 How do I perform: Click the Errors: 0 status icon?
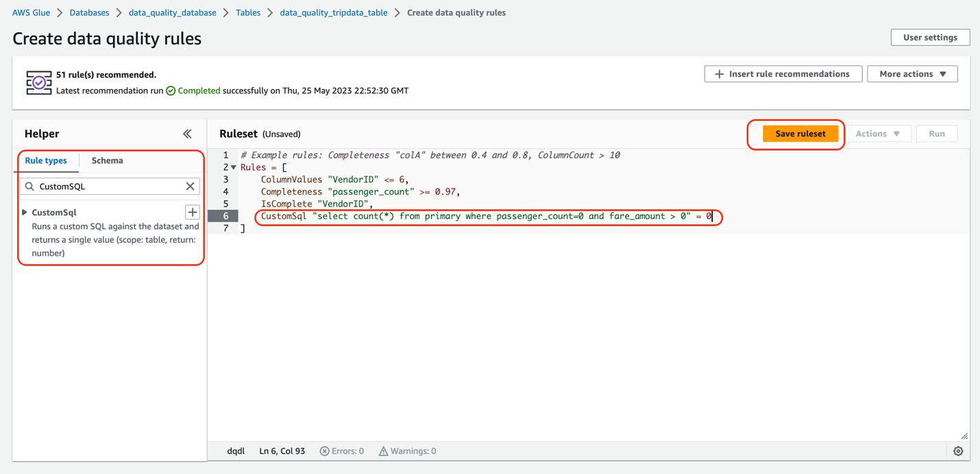pos(325,451)
